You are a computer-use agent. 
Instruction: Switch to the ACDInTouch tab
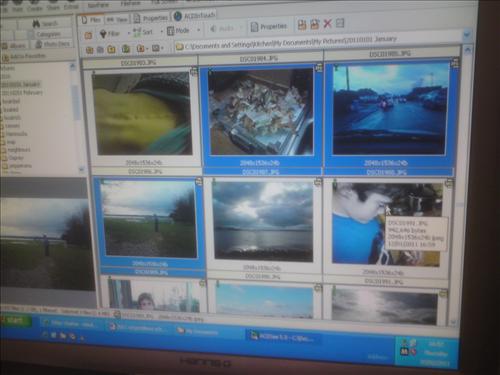[x=195, y=15]
